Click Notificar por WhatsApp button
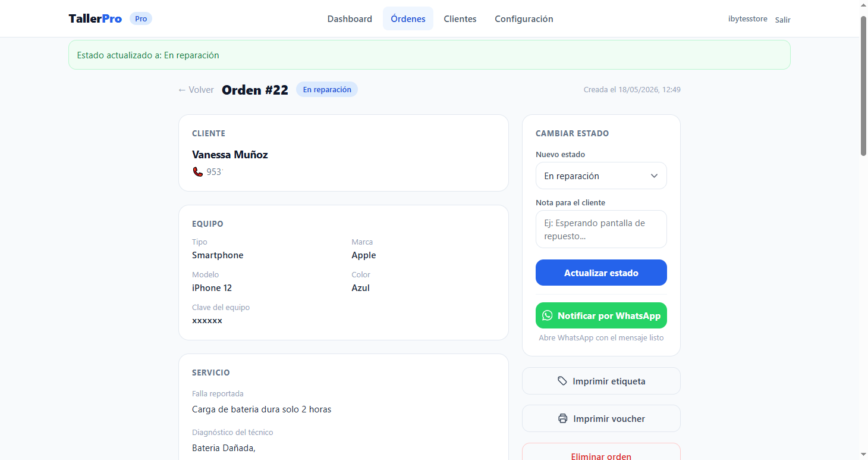868x460 pixels. (x=601, y=315)
